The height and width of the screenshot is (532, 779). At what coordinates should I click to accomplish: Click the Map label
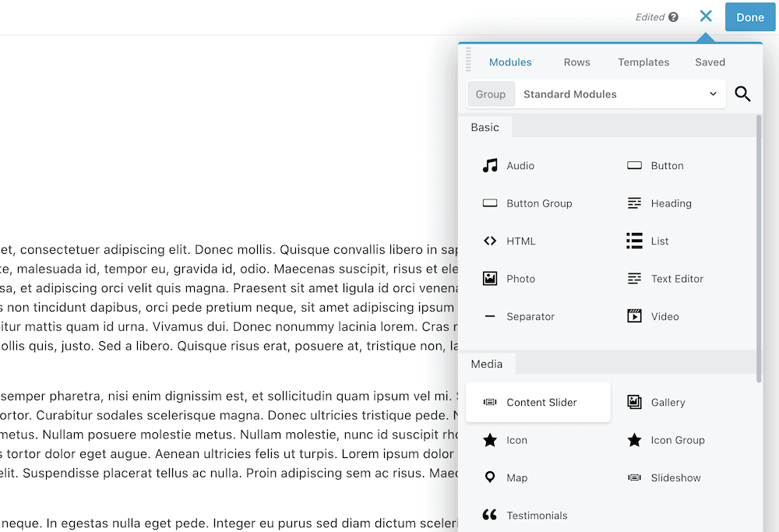(x=516, y=478)
